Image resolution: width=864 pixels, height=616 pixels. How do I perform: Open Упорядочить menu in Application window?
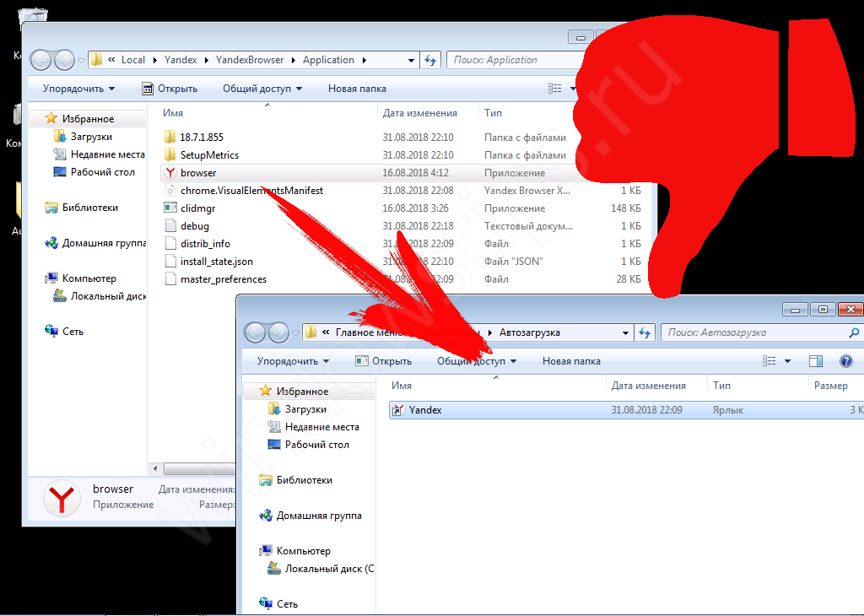tap(78, 89)
